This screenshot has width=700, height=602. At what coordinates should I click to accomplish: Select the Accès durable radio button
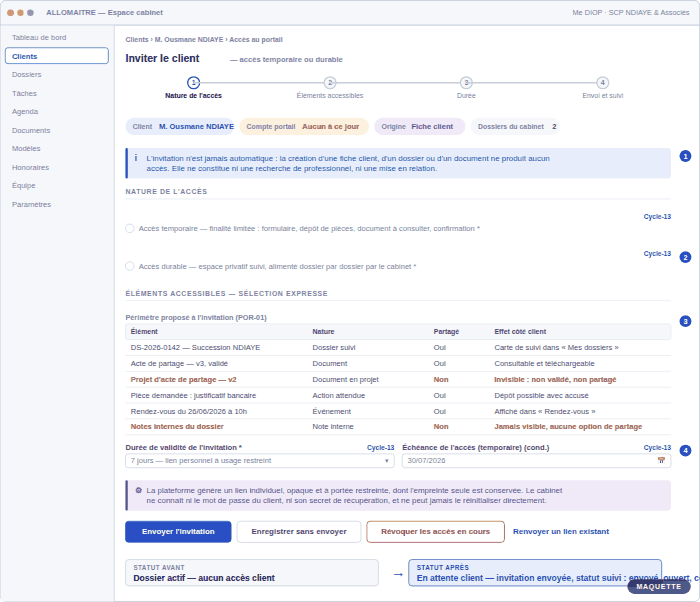click(x=130, y=267)
